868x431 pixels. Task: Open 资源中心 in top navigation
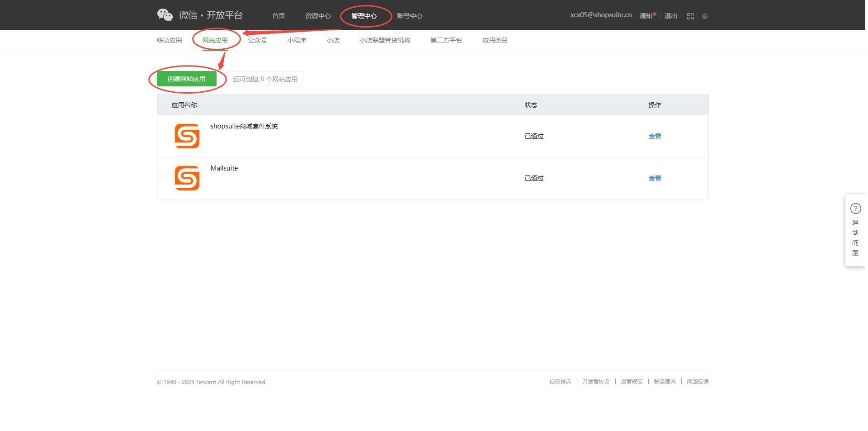(x=318, y=16)
